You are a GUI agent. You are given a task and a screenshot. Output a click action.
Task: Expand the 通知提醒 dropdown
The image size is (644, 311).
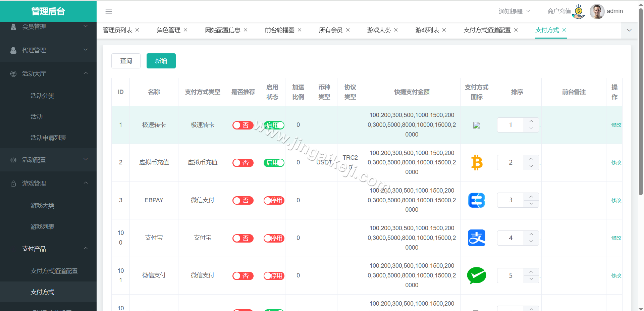click(x=514, y=11)
